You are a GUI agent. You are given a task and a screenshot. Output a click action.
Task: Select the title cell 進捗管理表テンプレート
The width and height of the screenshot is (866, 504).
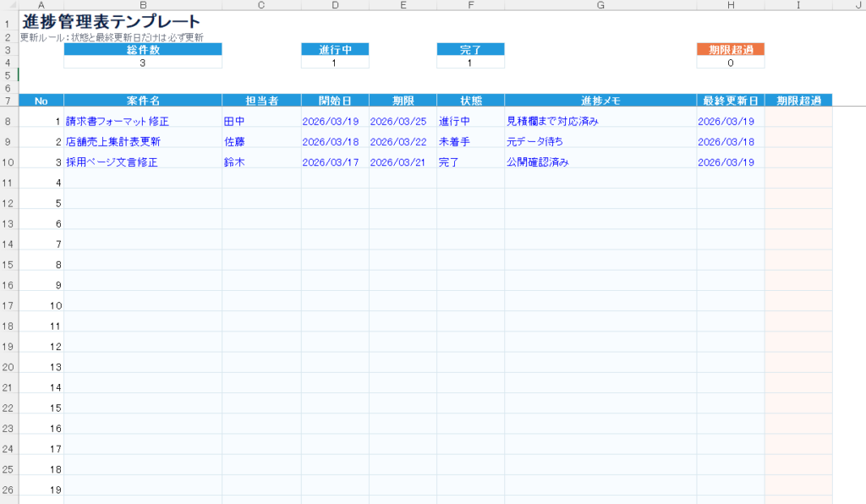[x=112, y=22]
